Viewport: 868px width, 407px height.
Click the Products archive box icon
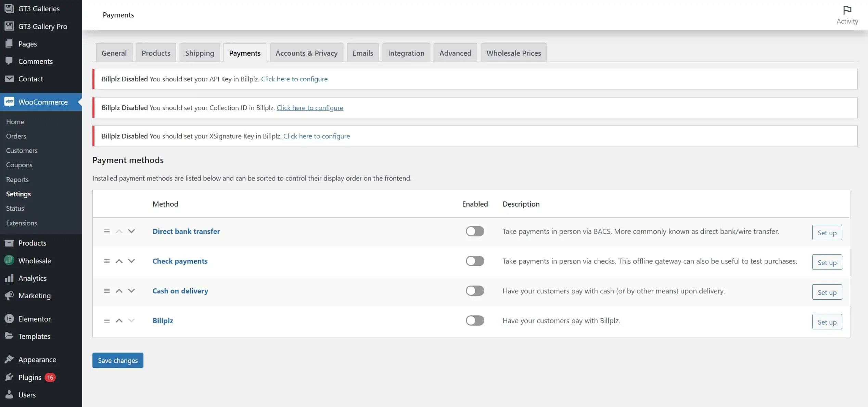coord(9,243)
